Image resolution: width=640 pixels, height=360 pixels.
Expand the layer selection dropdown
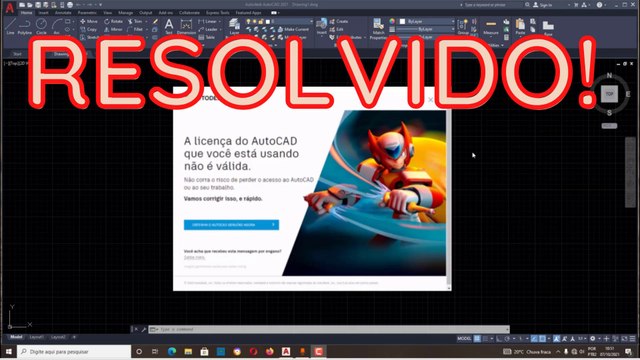[x=292, y=21]
